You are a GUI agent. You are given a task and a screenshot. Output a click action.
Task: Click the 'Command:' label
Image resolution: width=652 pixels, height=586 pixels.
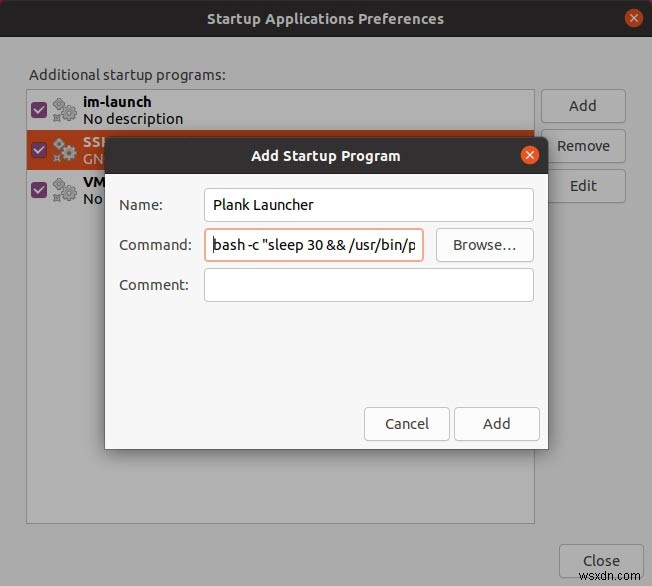point(155,245)
